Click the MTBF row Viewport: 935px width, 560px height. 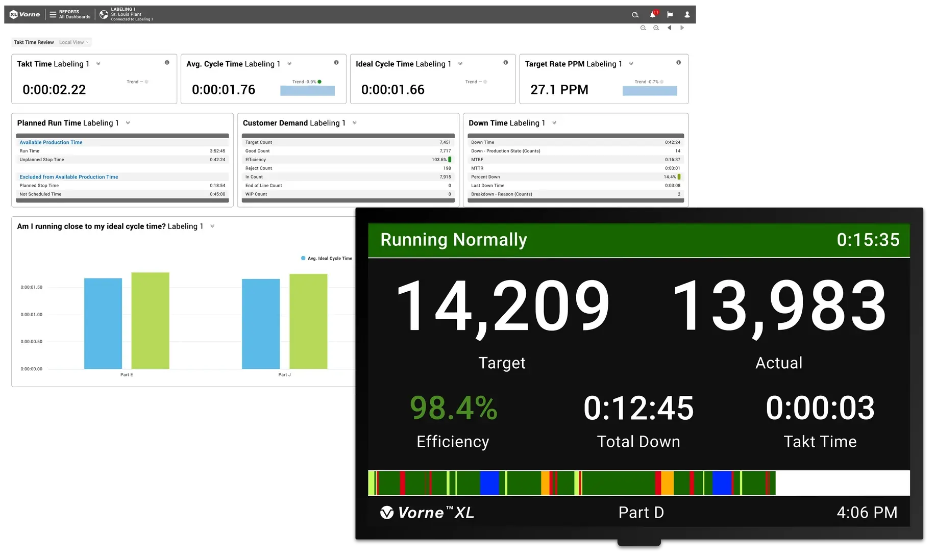point(576,160)
